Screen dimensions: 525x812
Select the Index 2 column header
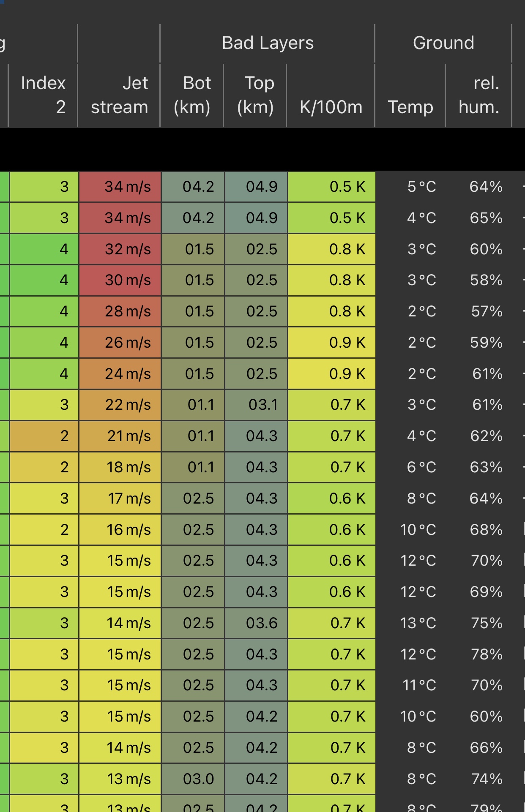click(x=43, y=95)
